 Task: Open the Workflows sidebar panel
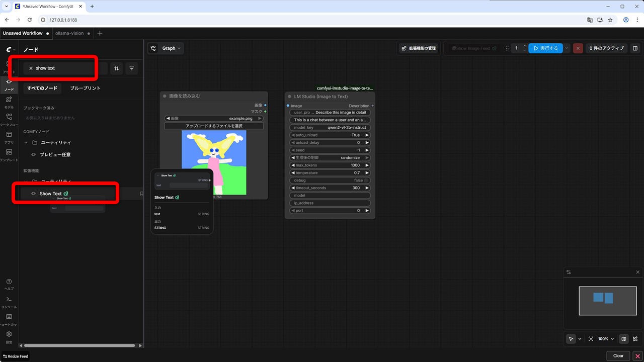[x=9, y=119]
